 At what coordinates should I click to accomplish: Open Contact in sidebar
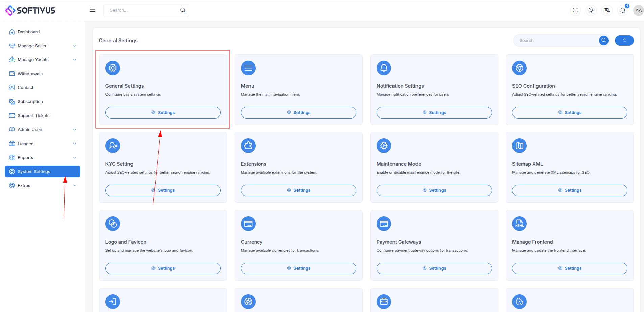coord(43,87)
